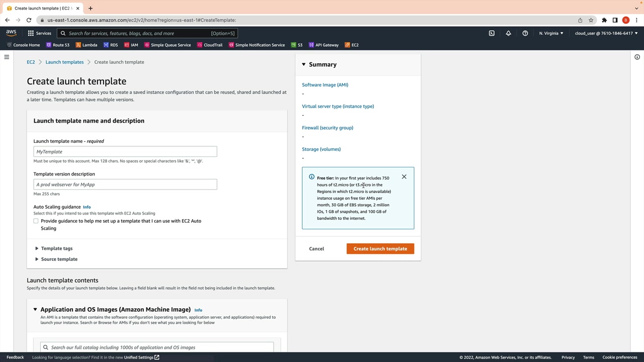
Task: Expand the Template tags section
Action: pyautogui.click(x=53, y=248)
